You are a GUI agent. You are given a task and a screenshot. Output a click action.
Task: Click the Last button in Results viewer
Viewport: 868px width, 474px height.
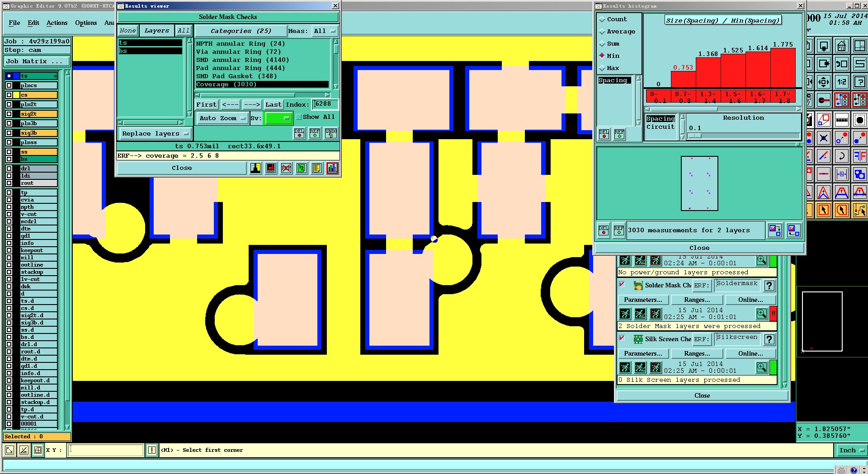click(x=274, y=104)
